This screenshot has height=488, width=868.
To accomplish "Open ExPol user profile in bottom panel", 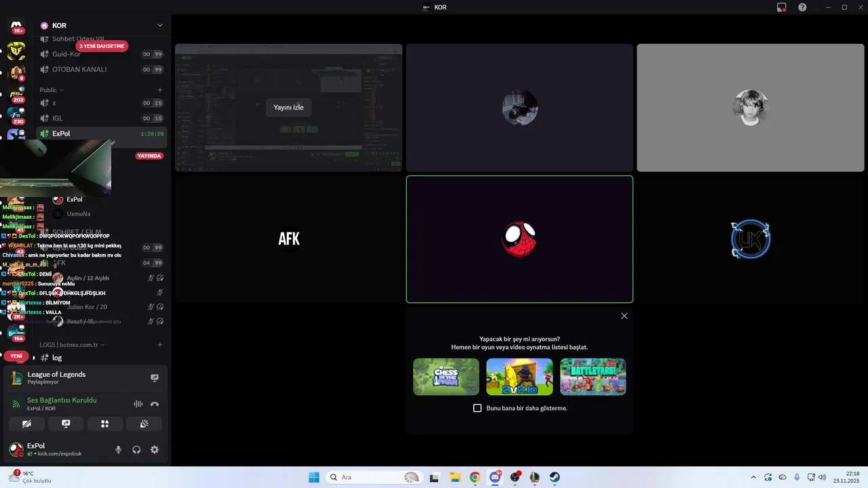I will (x=56, y=449).
